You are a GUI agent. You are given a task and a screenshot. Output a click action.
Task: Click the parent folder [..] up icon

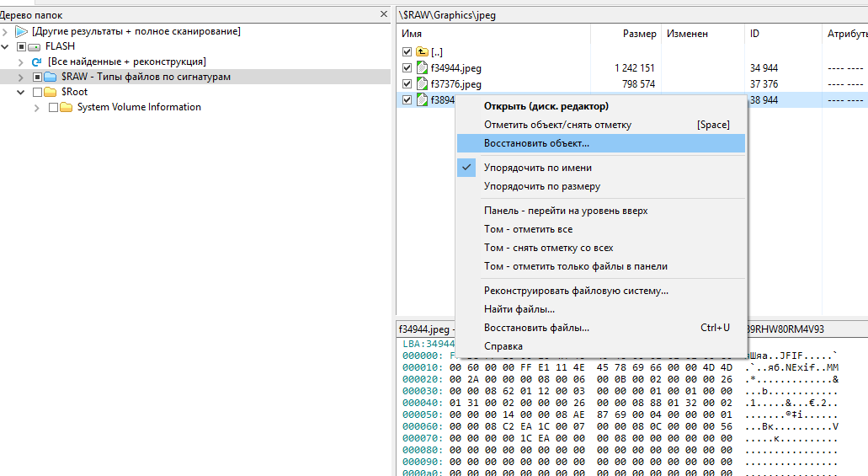(423, 52)
